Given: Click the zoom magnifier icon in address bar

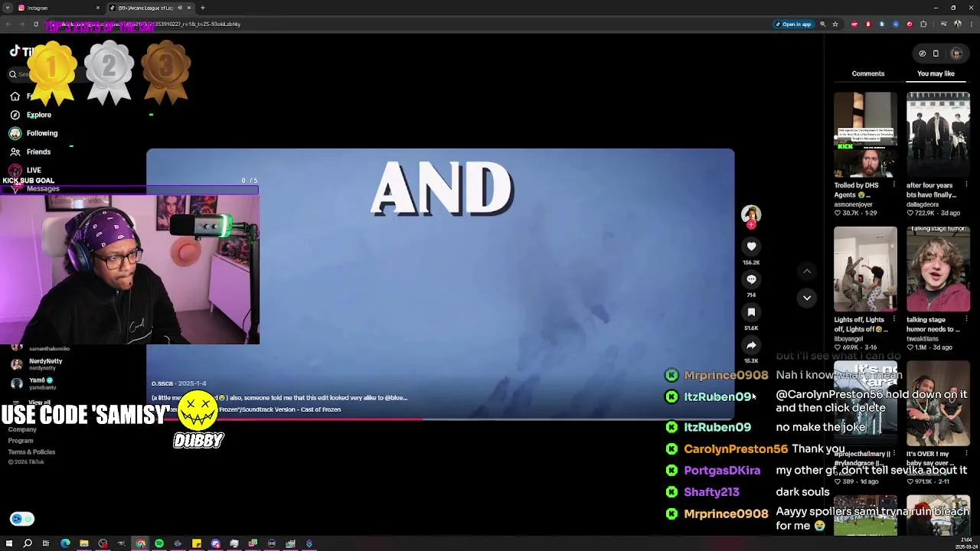Looking at the screenshot, I should [823, 24].
